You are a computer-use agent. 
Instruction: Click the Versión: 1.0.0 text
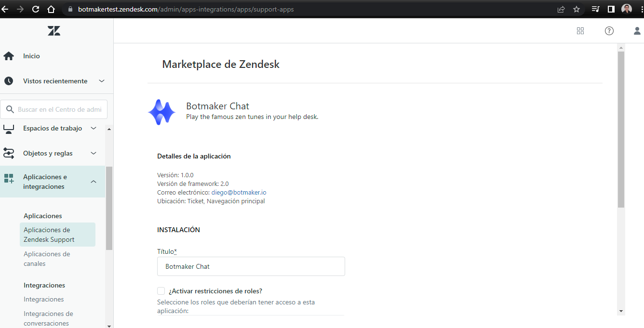tap(175, 175)
